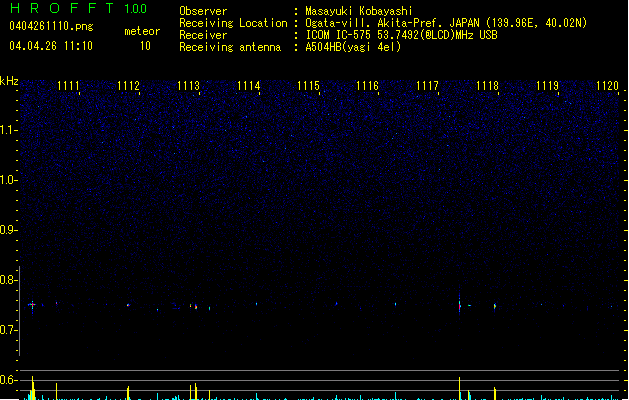Click the receiver text ICOM IC-575 53.7492 MHz USB
629x400 pixels.
[401, 35]
